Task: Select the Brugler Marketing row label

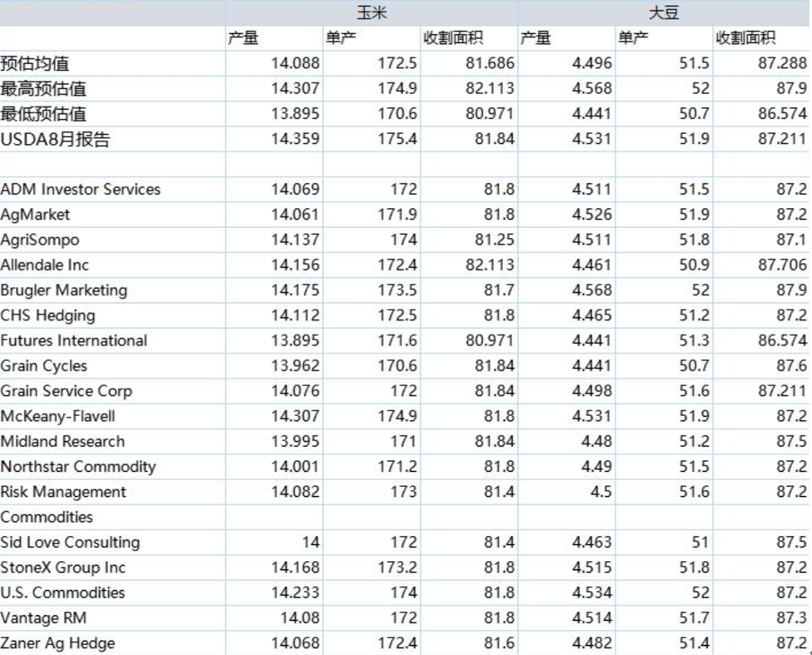Action: (64, 290)
